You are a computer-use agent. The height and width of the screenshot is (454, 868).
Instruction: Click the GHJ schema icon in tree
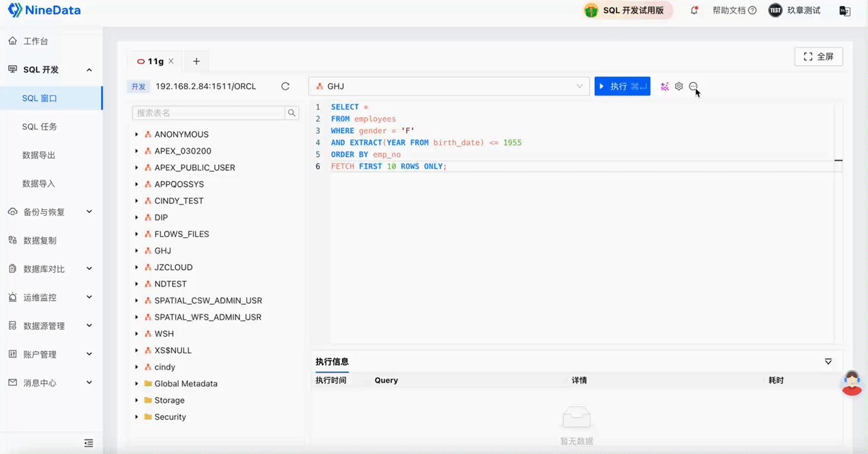tap(149, 251)
